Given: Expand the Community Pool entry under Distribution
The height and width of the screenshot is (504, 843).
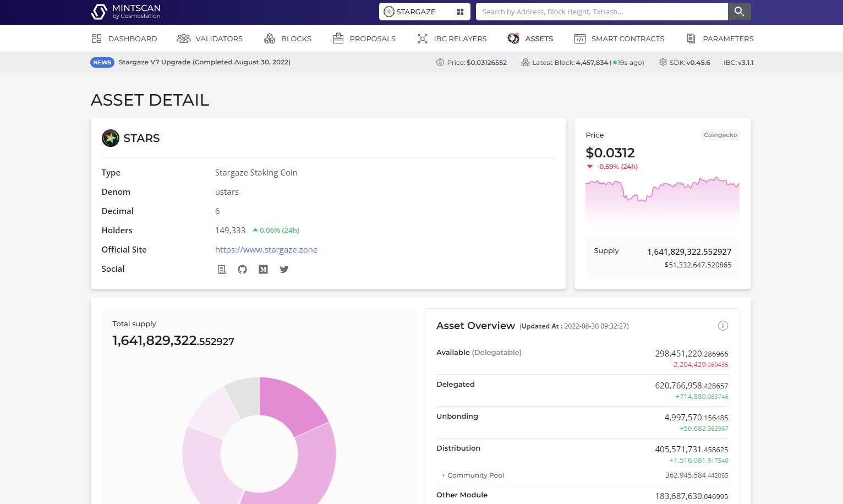Looking at the screenshot, I should click(473, 475).
